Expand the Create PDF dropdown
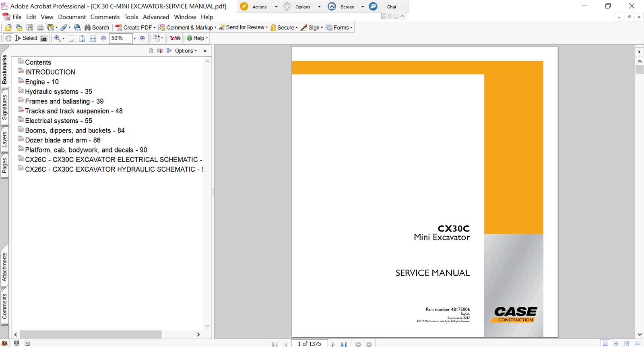This screenshot has height=347, width=644. tap(155, 28)
